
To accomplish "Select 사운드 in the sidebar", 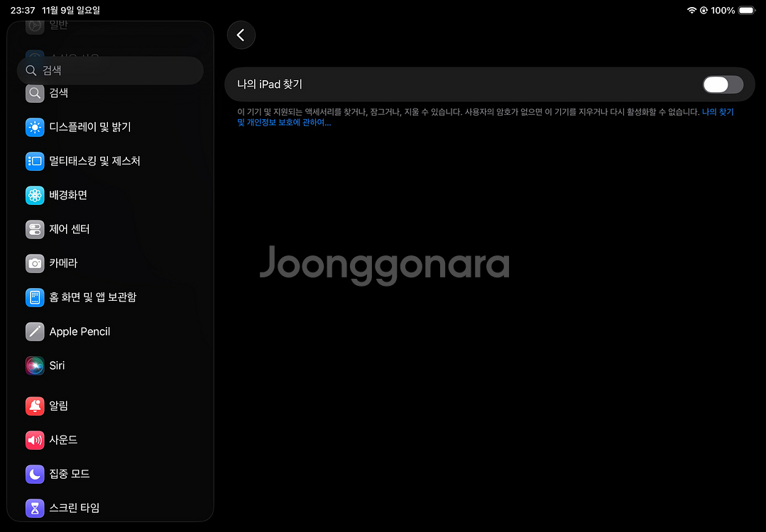I will pos(63,440).
